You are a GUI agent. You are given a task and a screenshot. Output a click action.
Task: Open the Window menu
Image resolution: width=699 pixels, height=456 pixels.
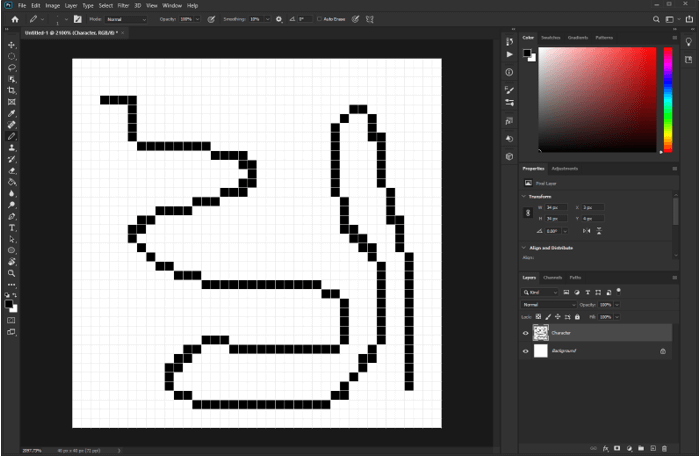pyautogui.click(x=172, y=6)
